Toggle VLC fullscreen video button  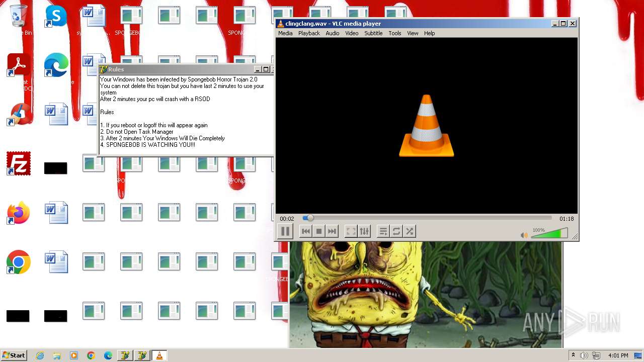pyautogui.click(x=351, y=231)
